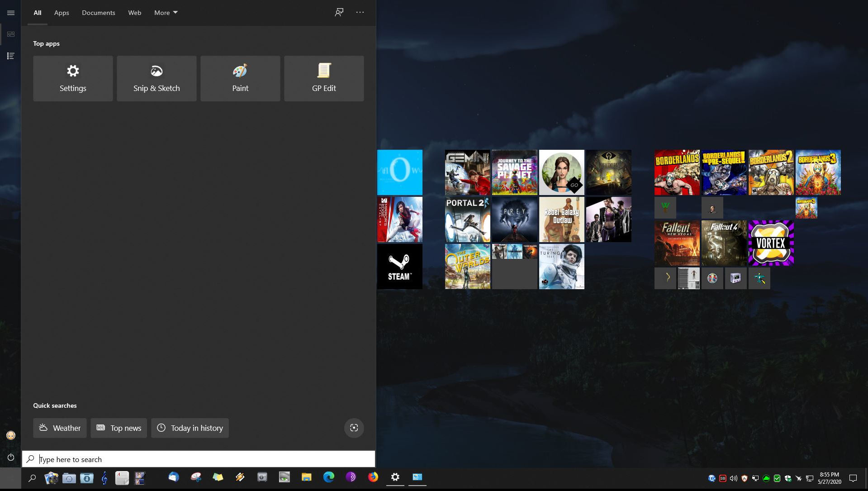
Task: Open the downloads folder taskbar icon
Action: click(x=86, y=478)
